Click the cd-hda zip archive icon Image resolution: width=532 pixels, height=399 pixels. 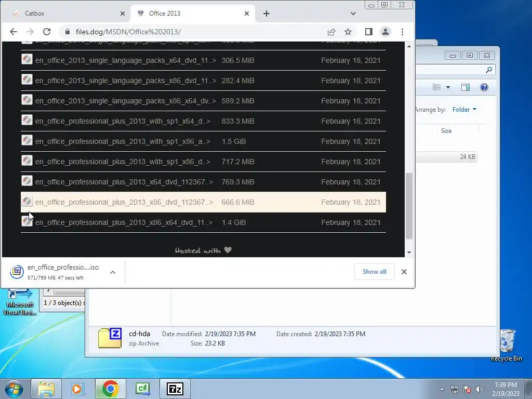point(110,338)
